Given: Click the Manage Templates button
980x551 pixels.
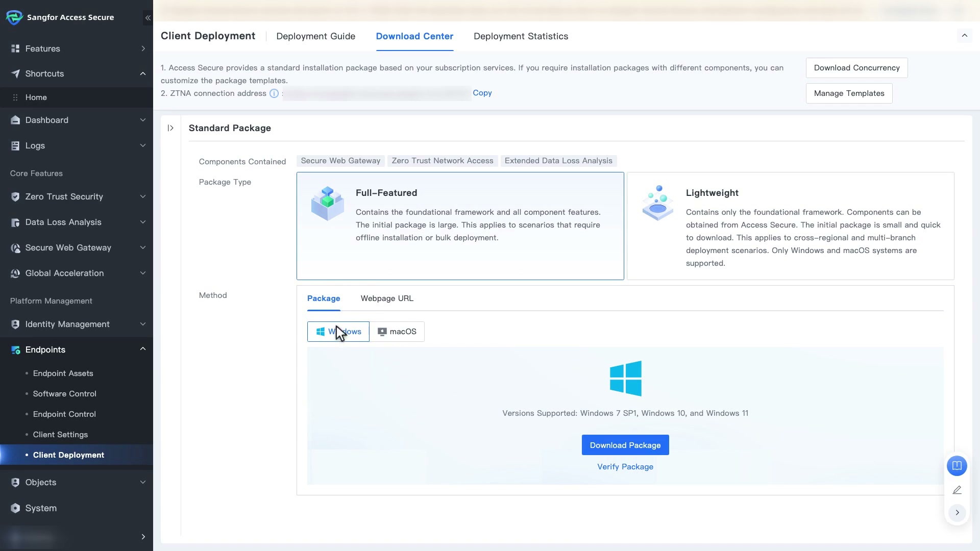Looking at the screenshot, I should pos(849,93).
